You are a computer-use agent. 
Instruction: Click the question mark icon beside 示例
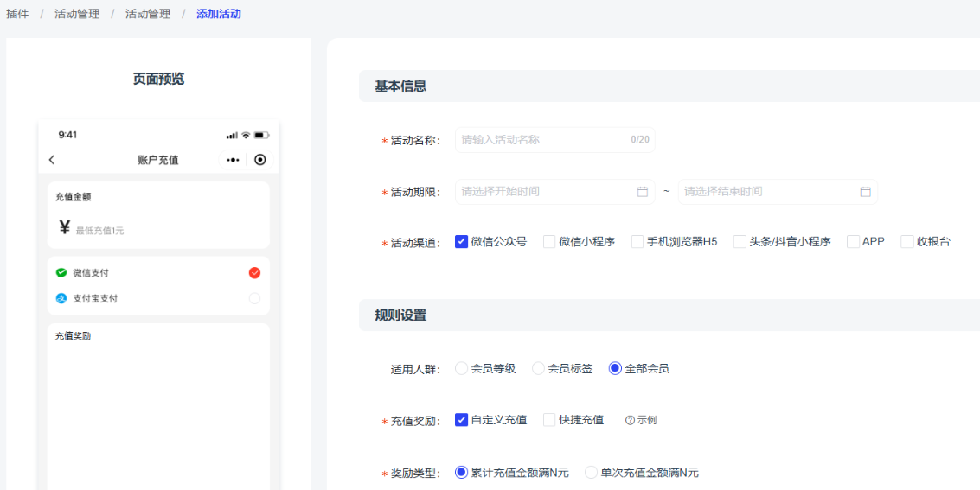630,421
